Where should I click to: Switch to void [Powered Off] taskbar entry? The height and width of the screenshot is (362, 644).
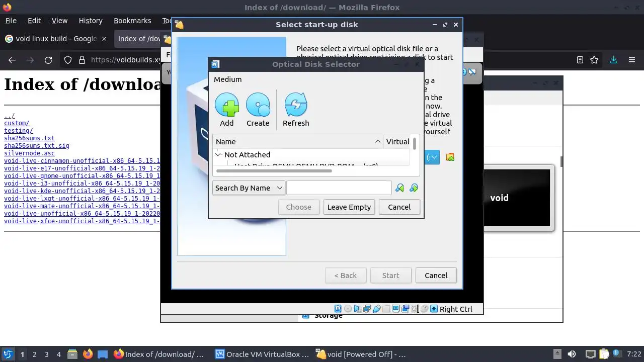361,354
